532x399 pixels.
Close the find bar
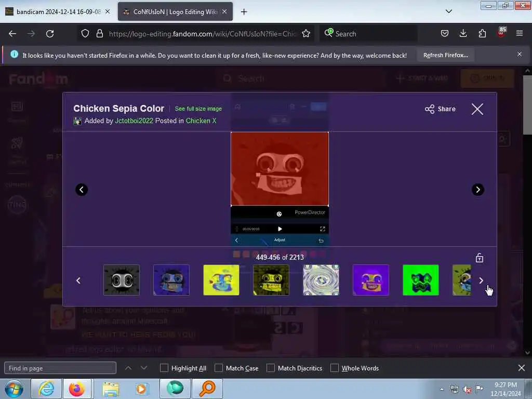click(x=522, y=368)
